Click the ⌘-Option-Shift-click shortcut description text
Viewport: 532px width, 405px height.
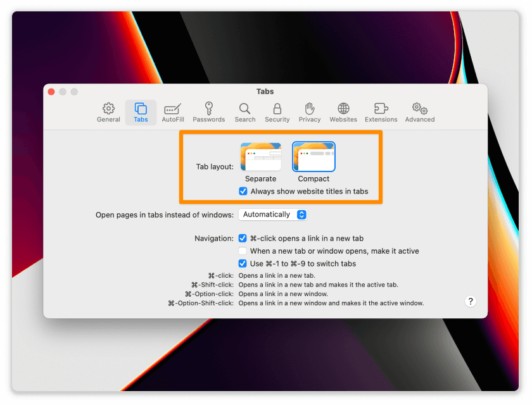point(331,303)
